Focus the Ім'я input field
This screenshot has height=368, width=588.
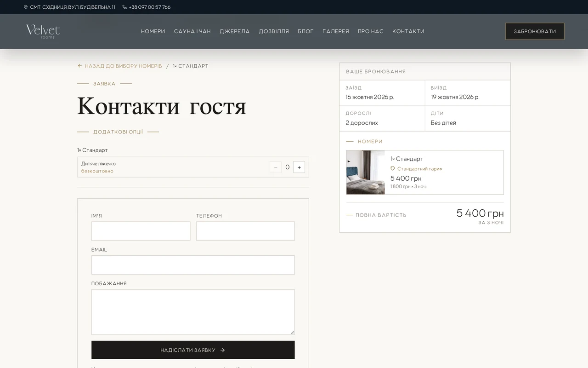(141, 231)
